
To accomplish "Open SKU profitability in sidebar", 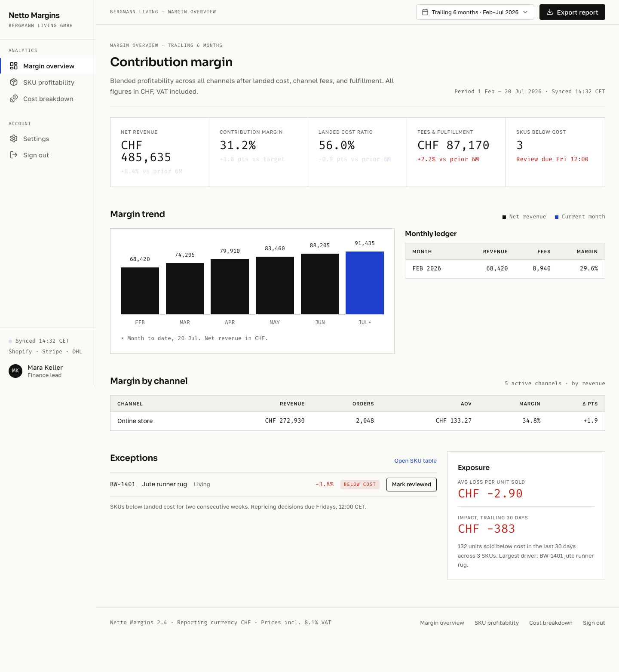I will click(48, 82).
